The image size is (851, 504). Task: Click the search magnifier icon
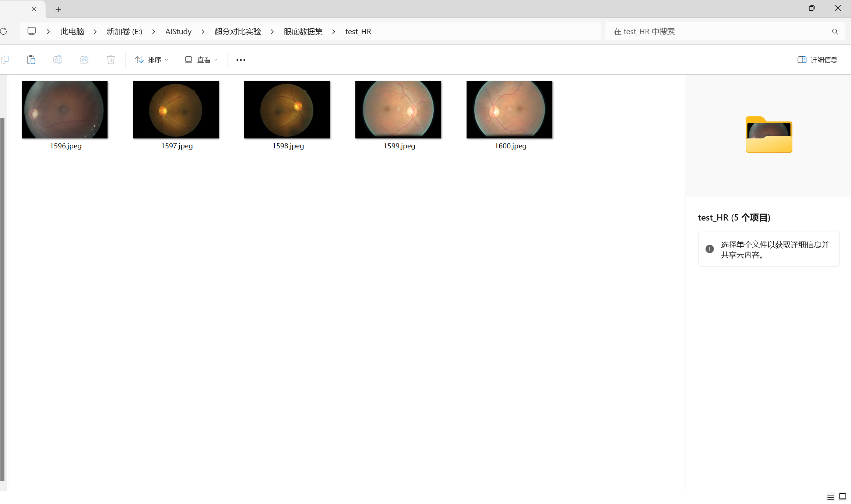[835, 32]
